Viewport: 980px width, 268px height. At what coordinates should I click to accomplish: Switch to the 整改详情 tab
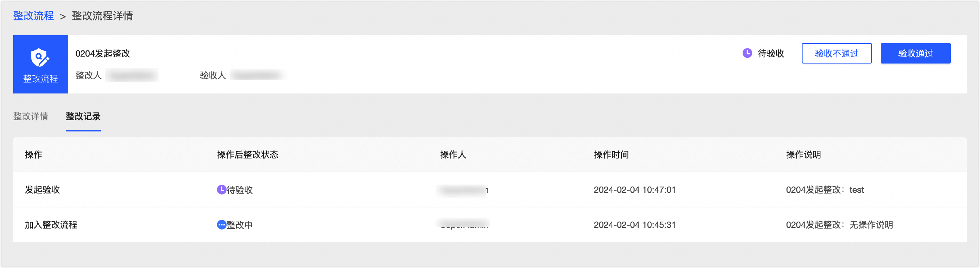pyautogui.click(x=30, y=116)
